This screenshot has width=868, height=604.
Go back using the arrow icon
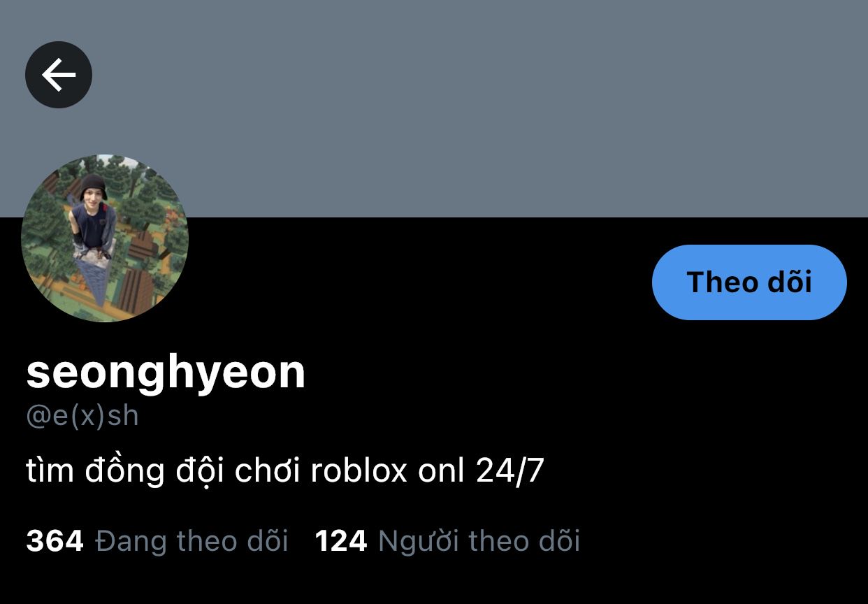(59, 75)
